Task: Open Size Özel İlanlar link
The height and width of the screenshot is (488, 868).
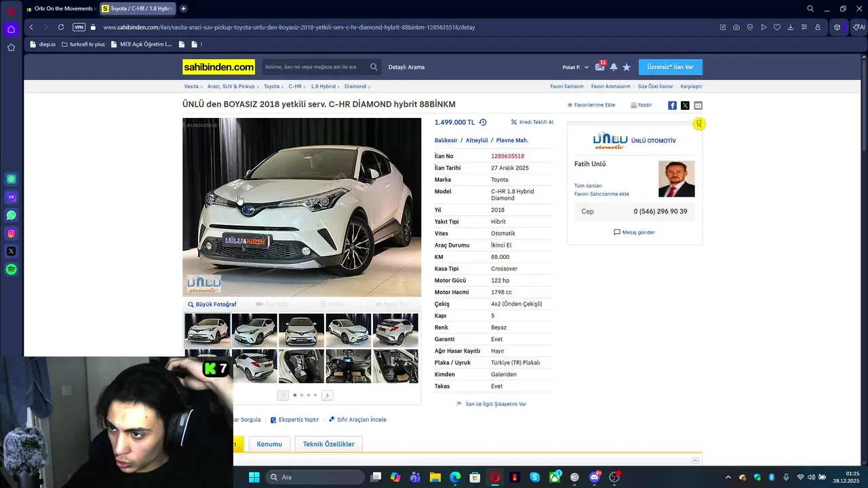Action: [x=656, y=86]
